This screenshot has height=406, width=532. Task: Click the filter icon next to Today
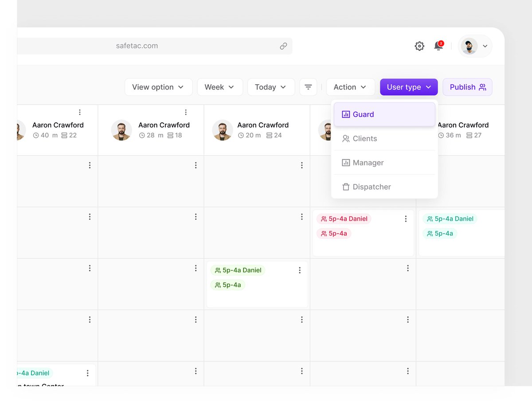tap(308, 87)
